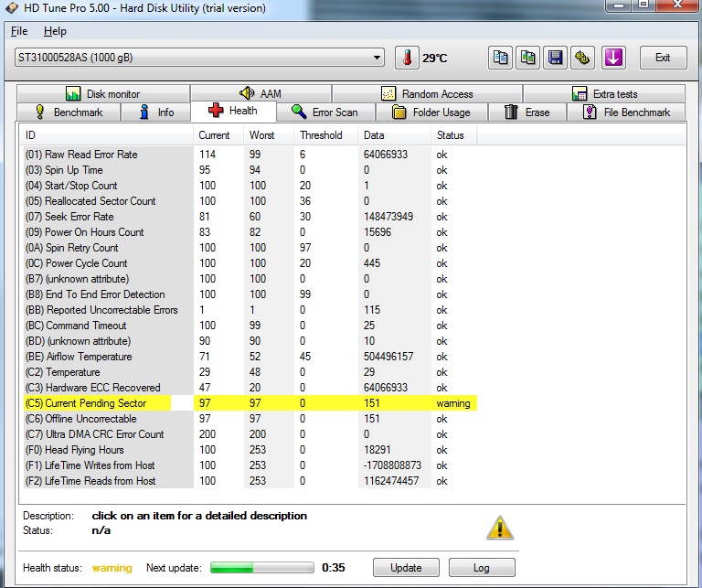Switch to the Extra tests tab

pos(604,93)
